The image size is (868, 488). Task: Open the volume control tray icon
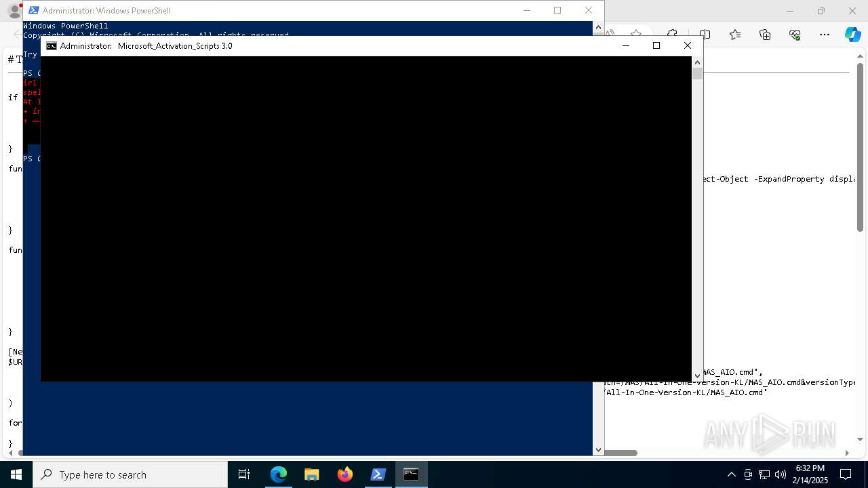click(x=781, y=474)
